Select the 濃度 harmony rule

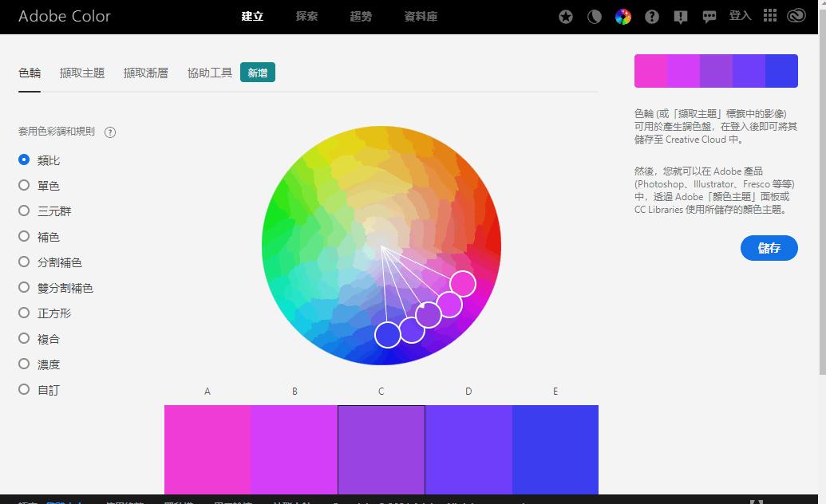point(40,364)
